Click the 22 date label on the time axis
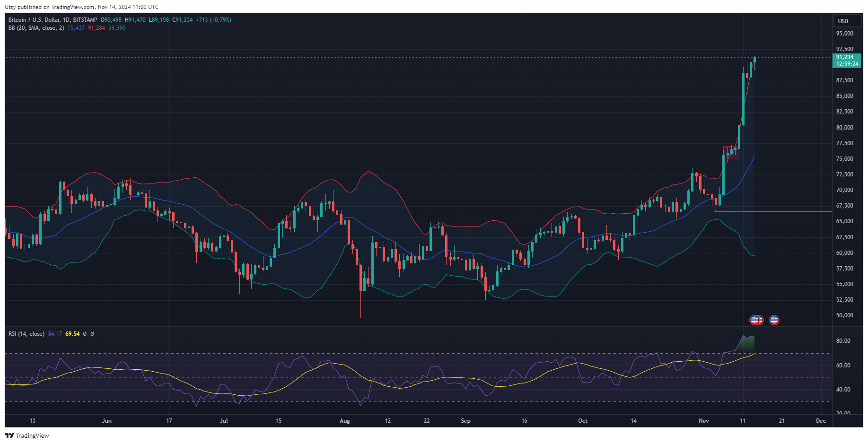Viewport: 868px width, 444px height. tap(427, 421)
